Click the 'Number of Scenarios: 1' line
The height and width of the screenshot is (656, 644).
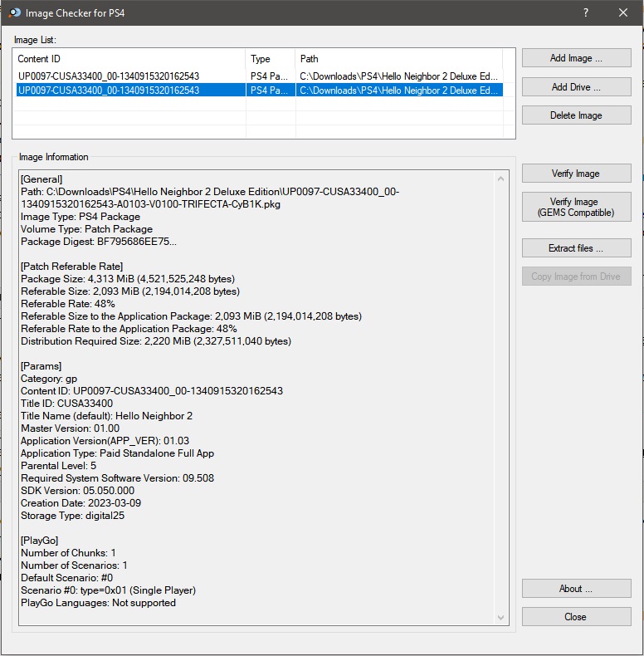pyautogui.click(x=75, y=565)
